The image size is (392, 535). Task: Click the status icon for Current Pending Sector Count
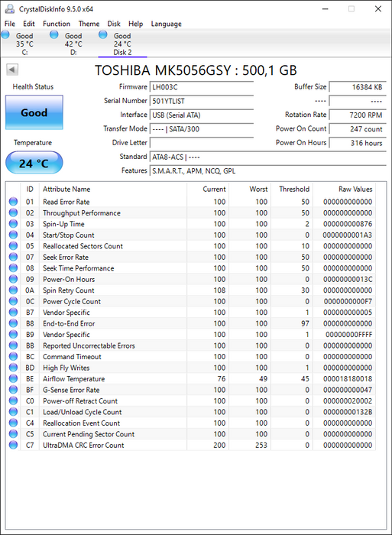pos(13,434)
